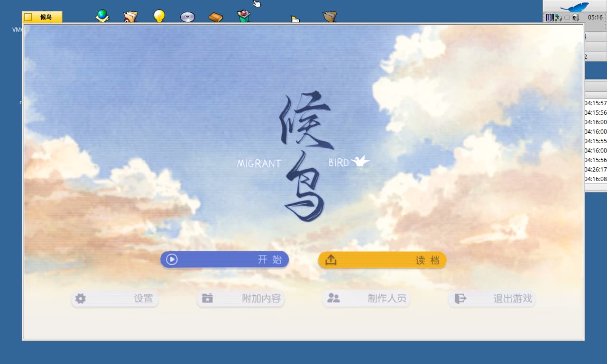The height and width of the screenshot is (364, 607).
Task: Click the light bulb desktop icon
Action: point(159,16)
